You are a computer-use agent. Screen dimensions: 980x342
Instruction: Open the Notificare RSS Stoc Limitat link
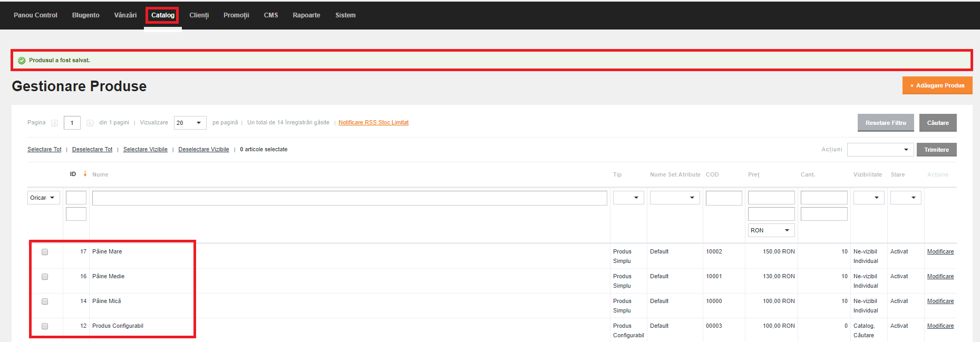pos(373,123)
